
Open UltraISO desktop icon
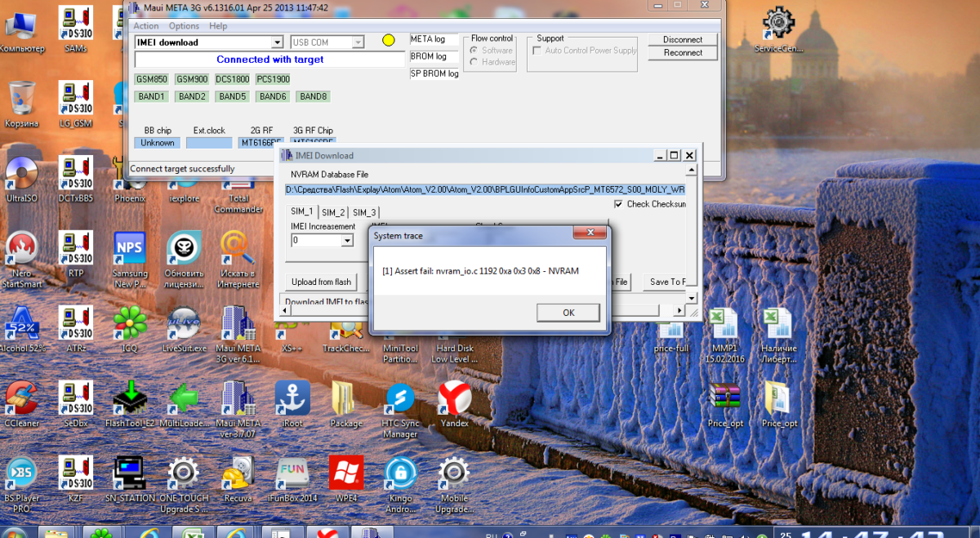click(x=21, y=173)
